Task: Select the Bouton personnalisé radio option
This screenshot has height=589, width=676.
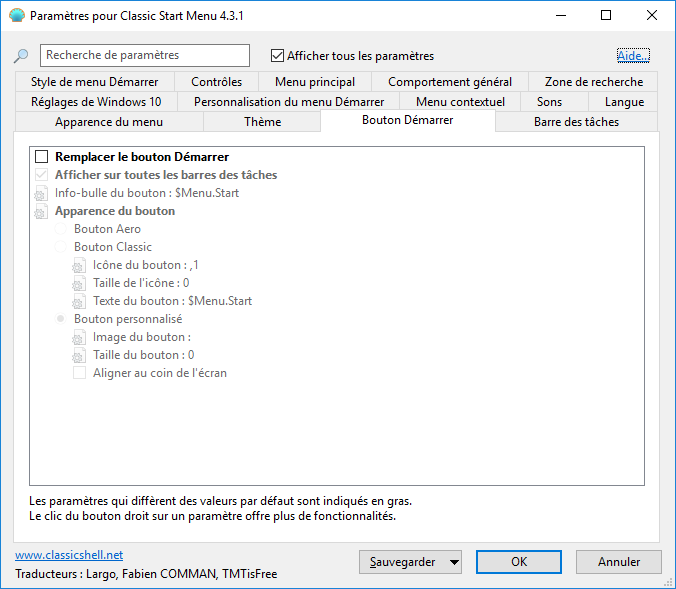Action: [x=61, y=319]
